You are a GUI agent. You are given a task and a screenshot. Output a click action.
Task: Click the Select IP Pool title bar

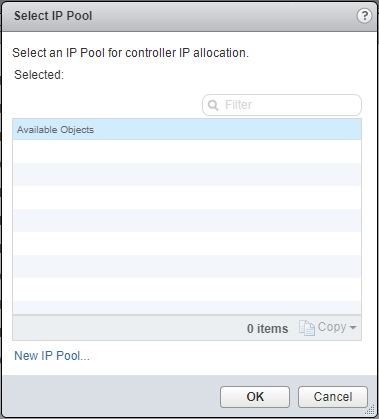tap(189, 16)
